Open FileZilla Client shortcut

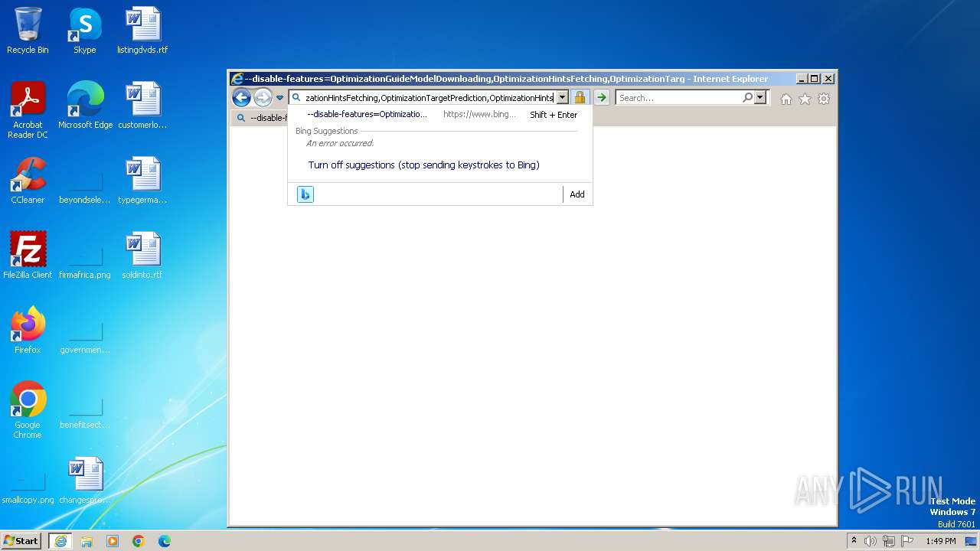pos(28,256)
